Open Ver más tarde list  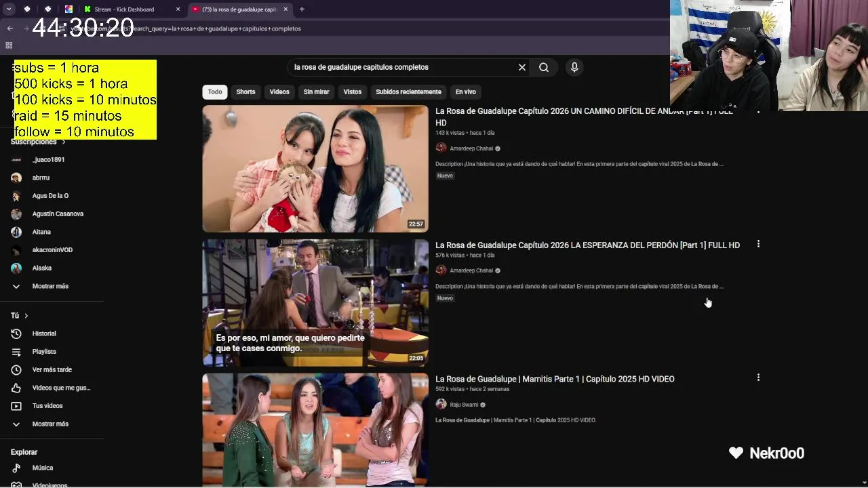pyautogui.click(x=52, y=369)
